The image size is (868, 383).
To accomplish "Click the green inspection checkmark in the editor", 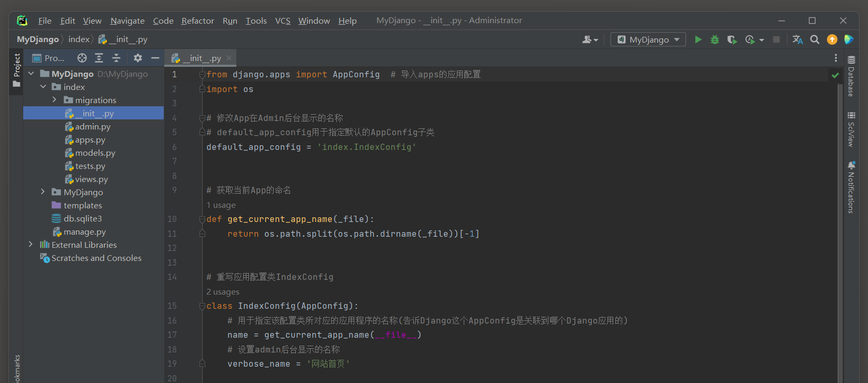I will (835, 75).
